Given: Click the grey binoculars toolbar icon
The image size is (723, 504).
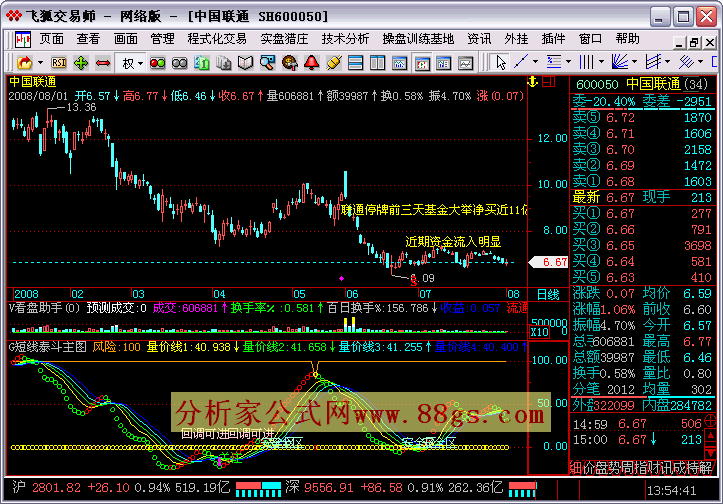Looking at the screenshot, I should pos(179,63).
